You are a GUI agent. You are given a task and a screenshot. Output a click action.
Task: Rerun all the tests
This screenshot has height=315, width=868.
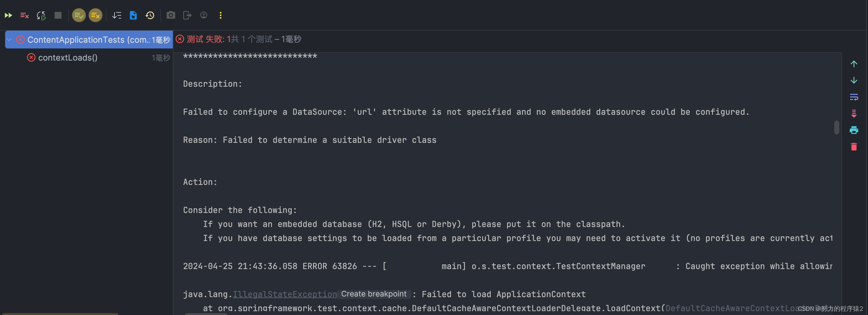tap(8, 15)
